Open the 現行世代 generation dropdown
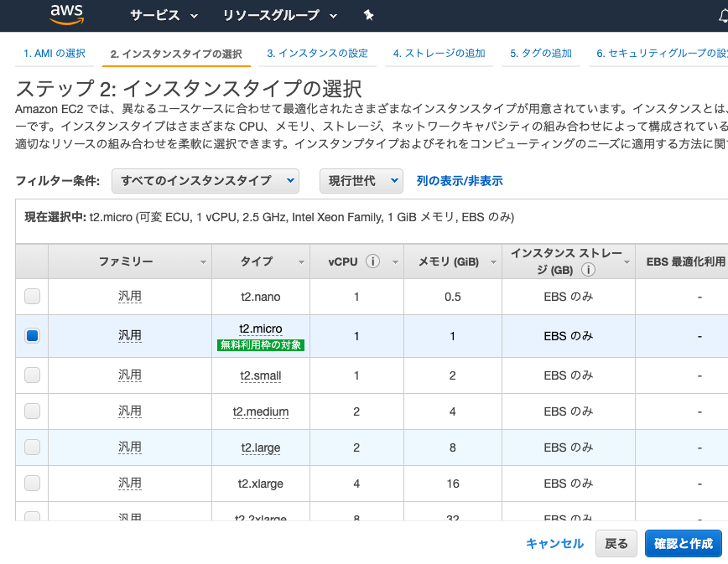Viewport: 728px width, 564px height. (361, 180)
